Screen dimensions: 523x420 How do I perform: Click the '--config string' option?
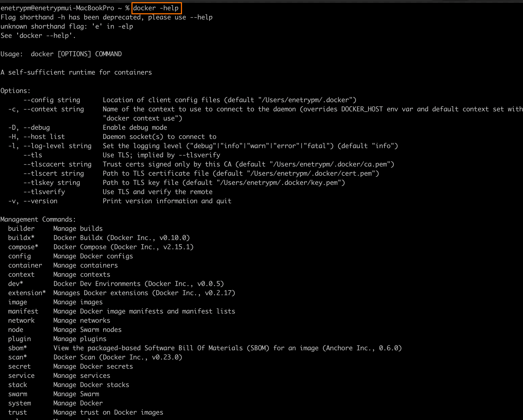coord(52,100)
